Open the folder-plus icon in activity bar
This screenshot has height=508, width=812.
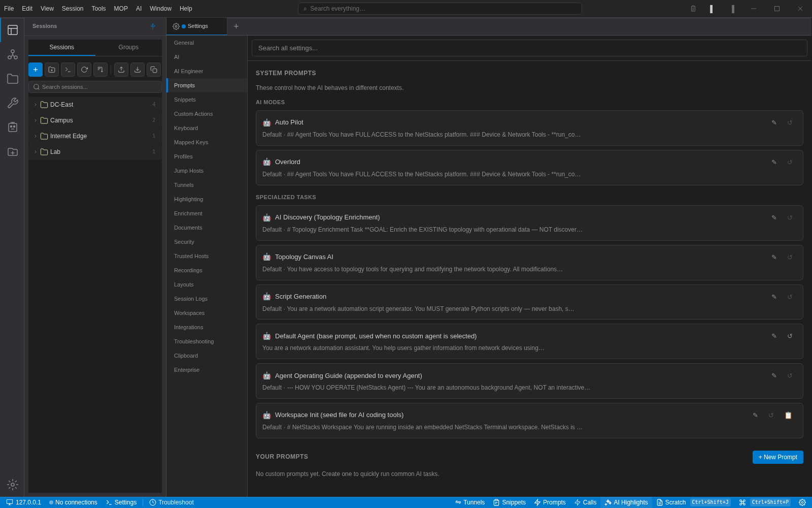pyautogui.click(x=13, y=152)
